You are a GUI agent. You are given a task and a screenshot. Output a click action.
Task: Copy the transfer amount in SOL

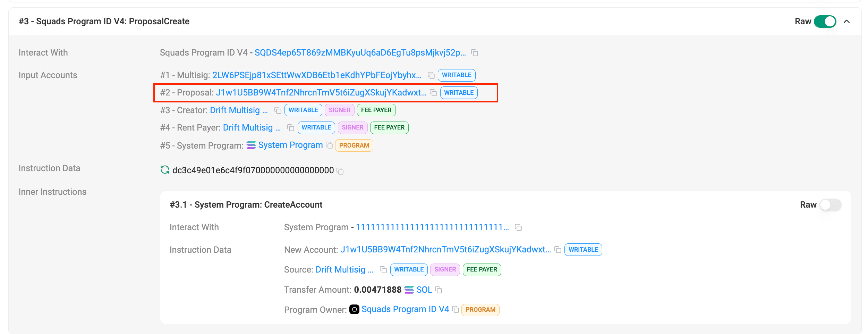pyautogui.click(x=439, y=290)
